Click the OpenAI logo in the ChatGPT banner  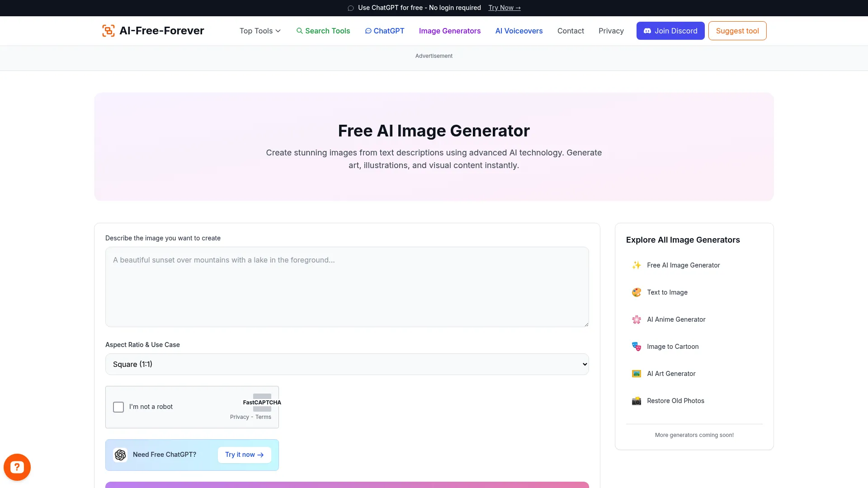coord(120,455)
